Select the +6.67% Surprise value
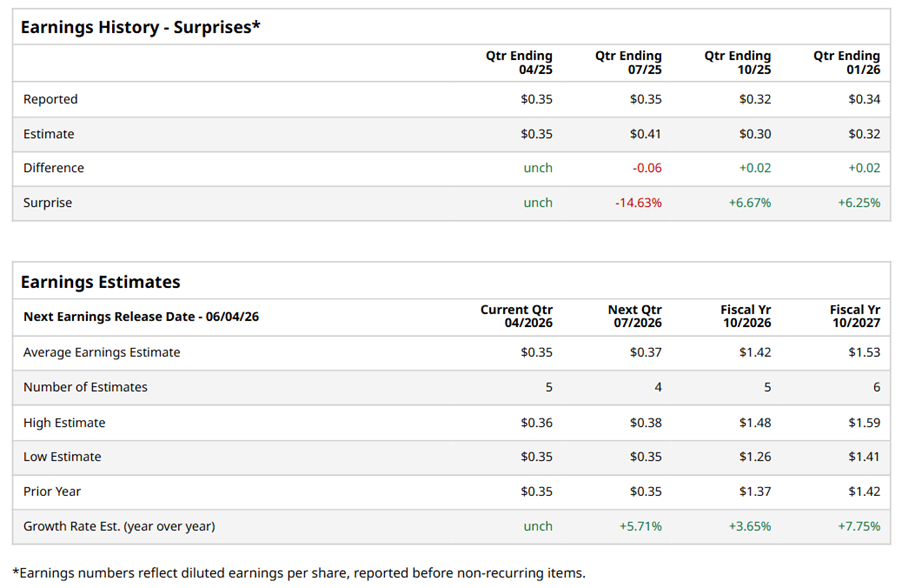This screenshot has height=588, width=902. click(749, 202)
